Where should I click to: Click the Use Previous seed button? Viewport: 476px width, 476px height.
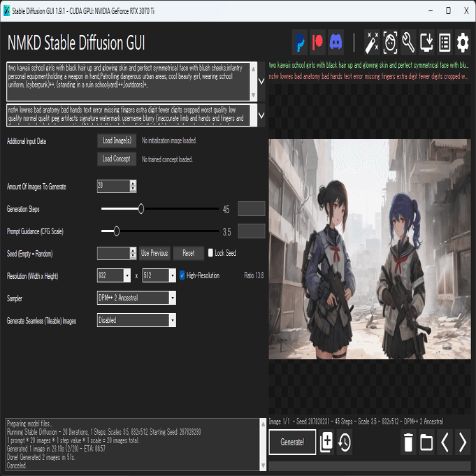point(154,253)
